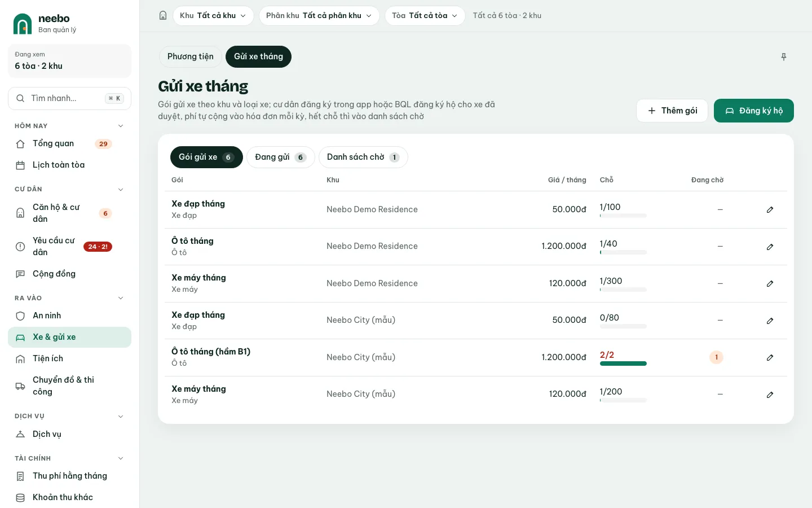812x508 pixels.
Task: Open An ninh via its shield icon
Action: coord(20,316)
